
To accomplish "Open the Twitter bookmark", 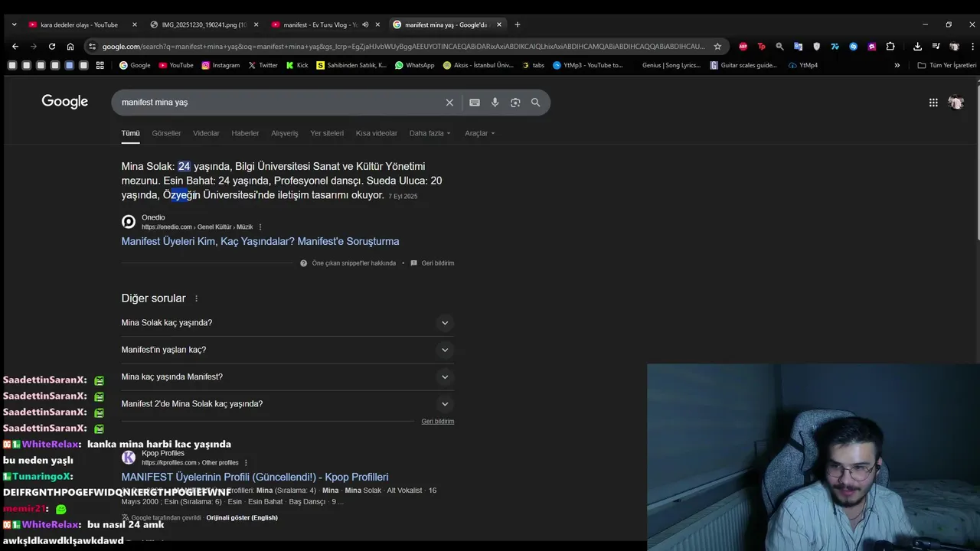I will (263, 65).
